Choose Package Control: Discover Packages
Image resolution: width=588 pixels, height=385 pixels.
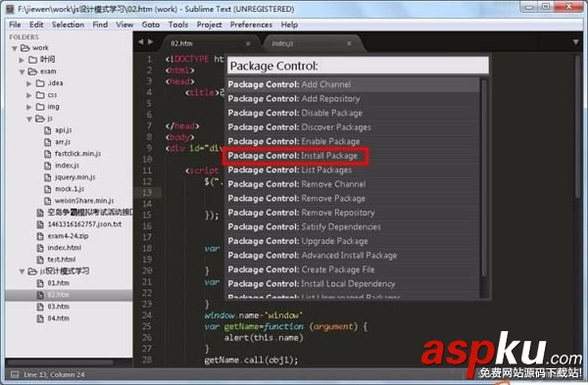[x=353, y=127]
